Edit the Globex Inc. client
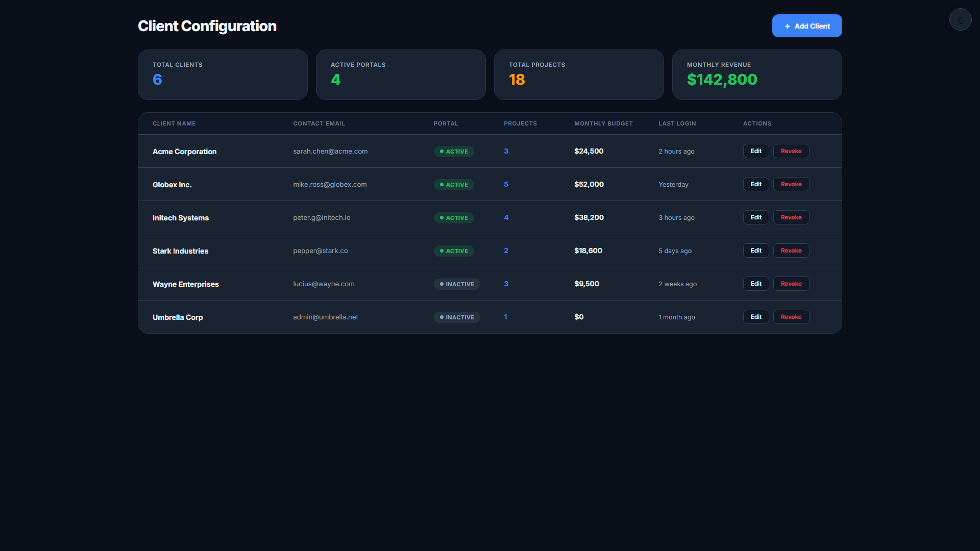This screenshot has width=980, height=551. 756,184
